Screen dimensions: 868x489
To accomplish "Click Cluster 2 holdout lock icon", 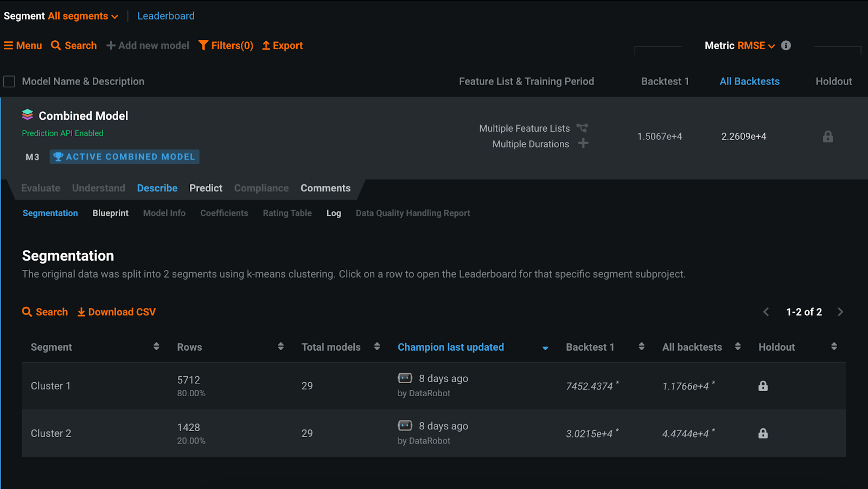I will coord(763,433).
